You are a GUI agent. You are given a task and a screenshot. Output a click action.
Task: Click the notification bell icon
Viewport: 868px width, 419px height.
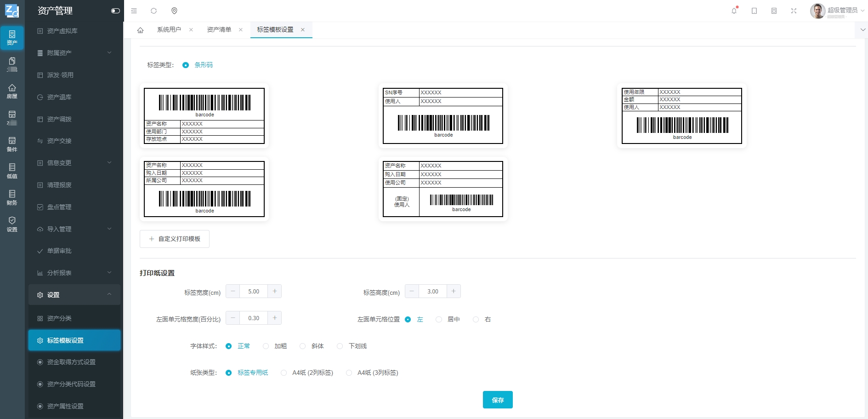click(x=734, y=11)
